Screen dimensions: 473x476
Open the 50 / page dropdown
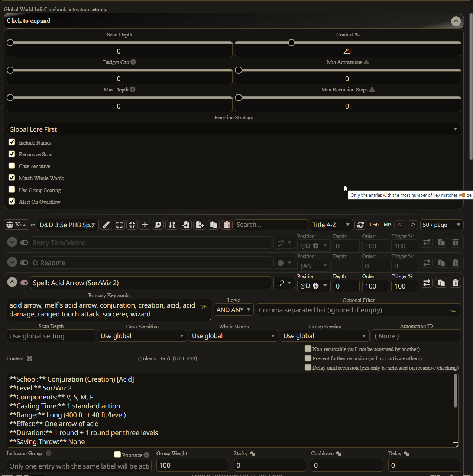pos(442,225)
